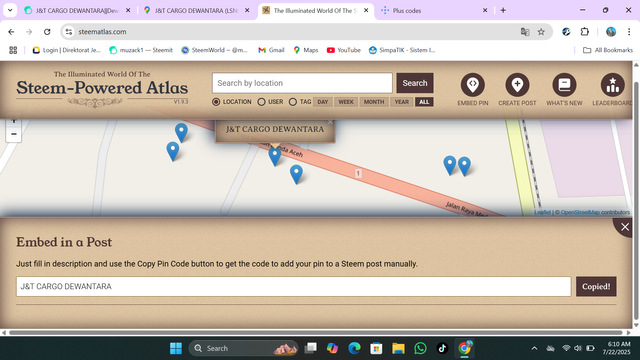Zoom out the map with minus button

(13, 134)
